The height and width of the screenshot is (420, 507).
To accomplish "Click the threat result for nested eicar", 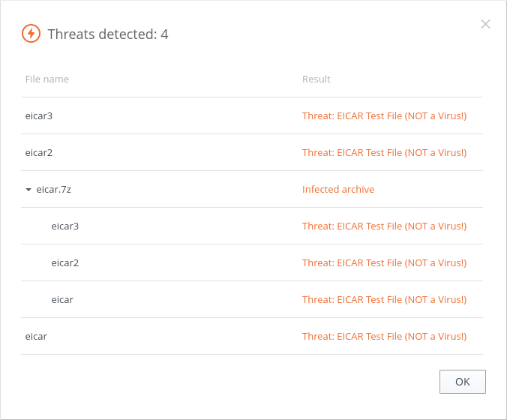I will (x=384, y=299).
